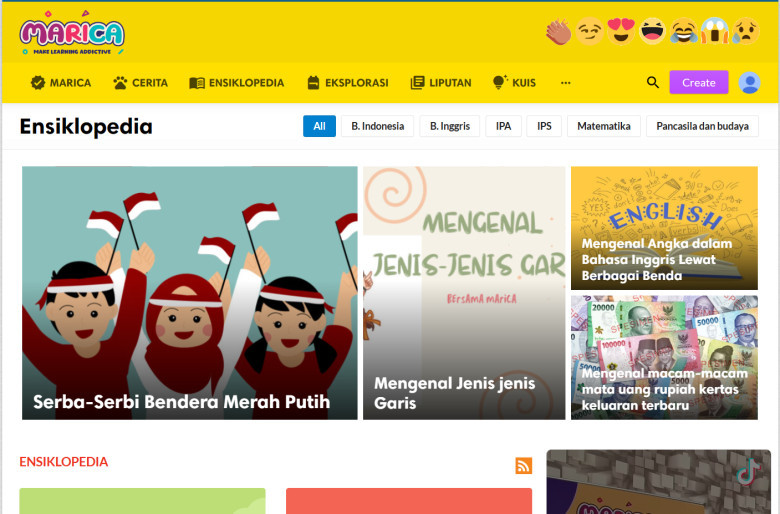Filter by B. Indonesia
The image size is (780, 514).
[378, 126]
